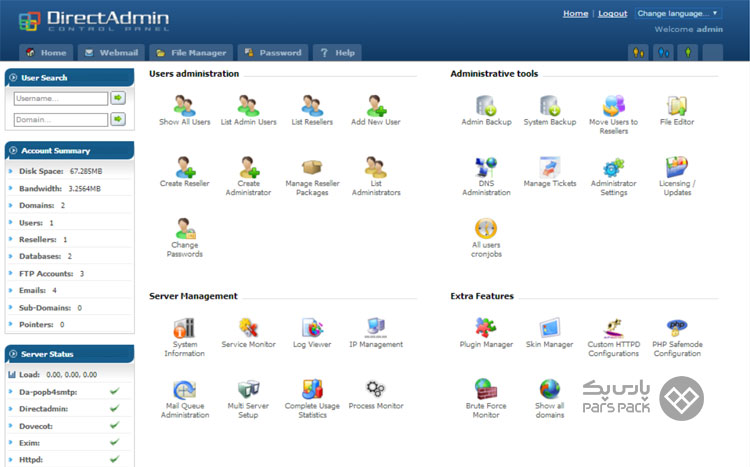Open Multi Server Setup
This screenshot has width=750, height=467.
[248, 399]
